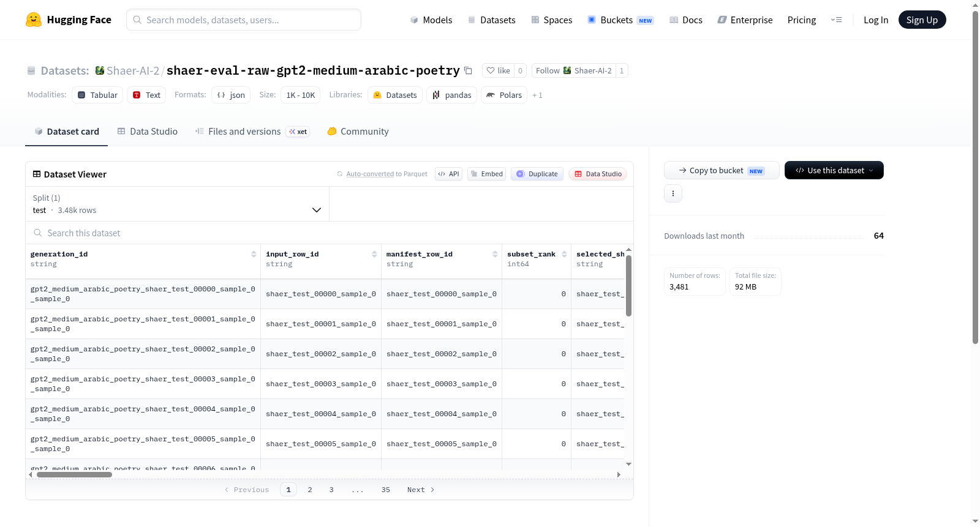The image size is (980, 527).
Task: Jump to page 35 of the table
Action: click(386, 490)
